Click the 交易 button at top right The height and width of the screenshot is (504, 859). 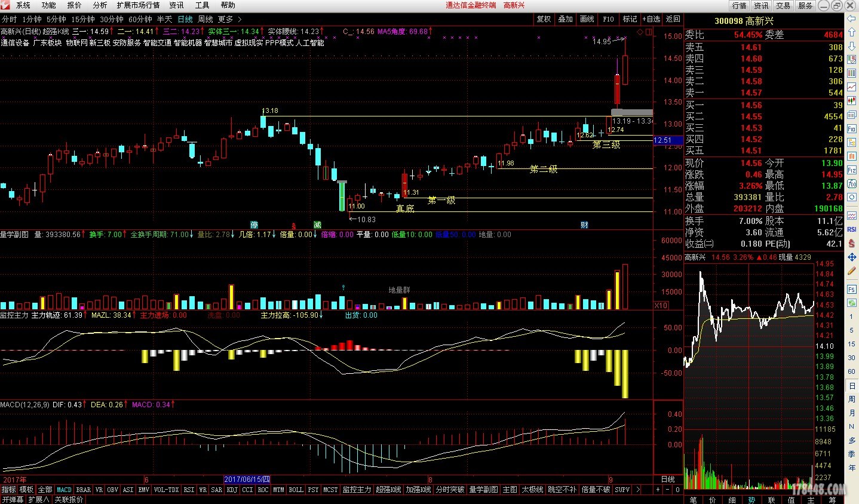[783, 5]
